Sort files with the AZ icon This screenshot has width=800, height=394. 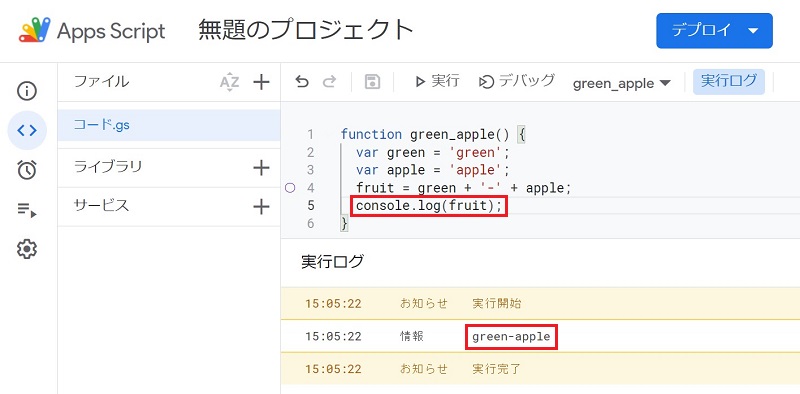tap(229, 82)
